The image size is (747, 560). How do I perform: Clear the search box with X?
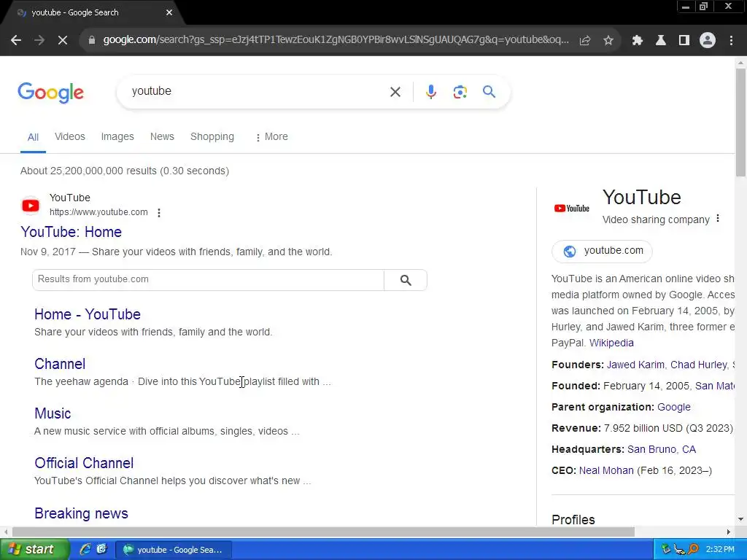395,92
